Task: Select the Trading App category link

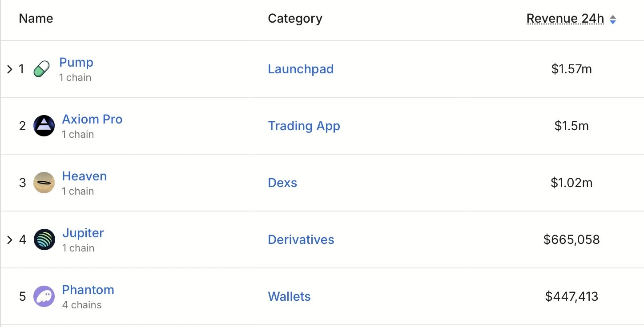Action: (304, 126)
